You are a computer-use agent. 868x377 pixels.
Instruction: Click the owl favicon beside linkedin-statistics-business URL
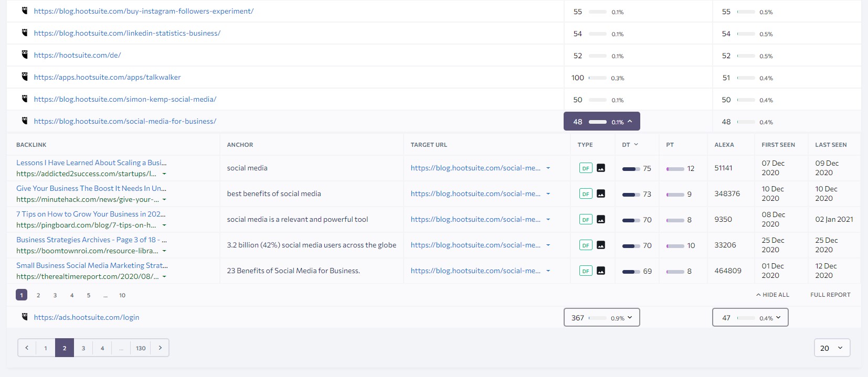[24, 33]
